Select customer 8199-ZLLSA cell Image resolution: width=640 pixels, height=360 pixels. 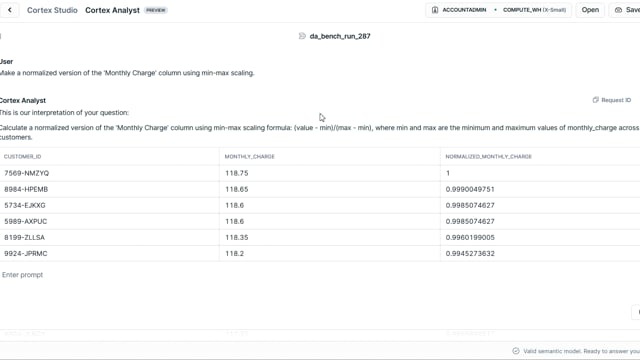[109, 237]
